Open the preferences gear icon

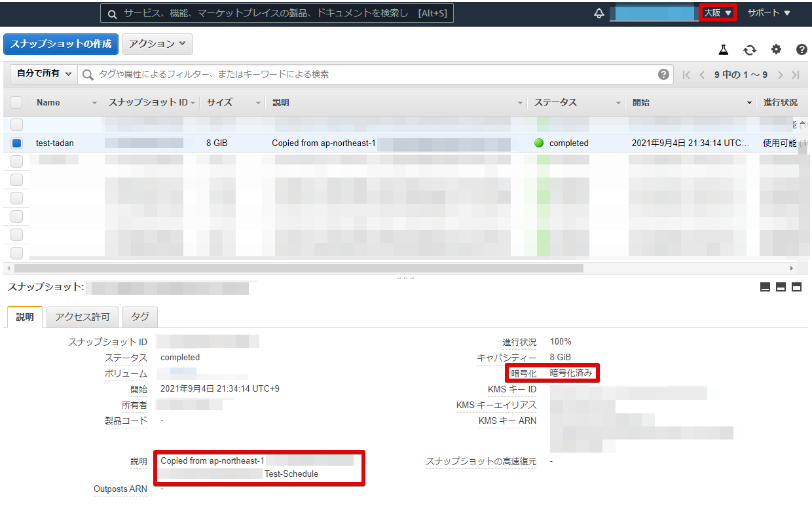coord(776,49)
